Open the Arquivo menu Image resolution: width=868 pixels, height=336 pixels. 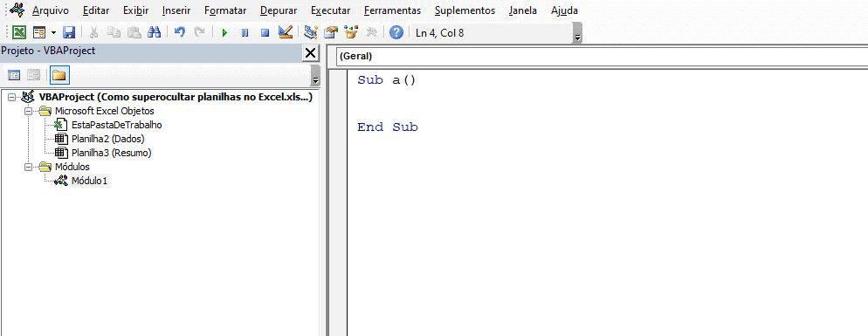51,10
